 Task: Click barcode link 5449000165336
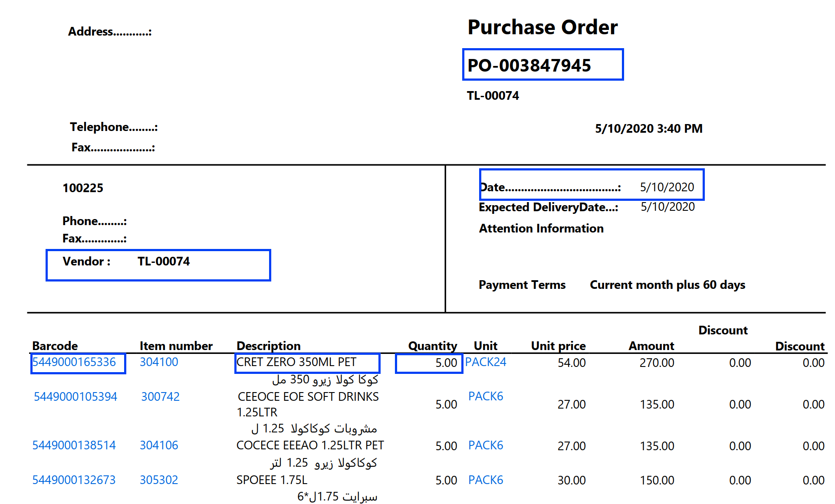(x=74, y=362)
